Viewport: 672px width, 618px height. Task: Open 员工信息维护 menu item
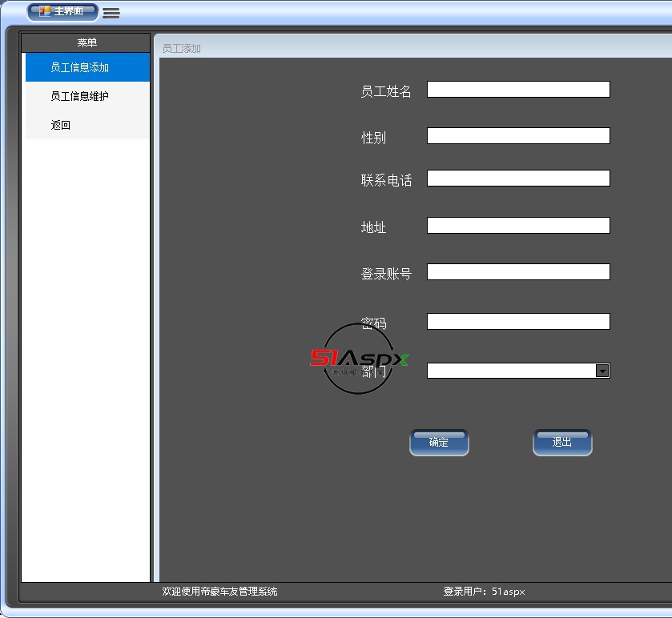87,96
